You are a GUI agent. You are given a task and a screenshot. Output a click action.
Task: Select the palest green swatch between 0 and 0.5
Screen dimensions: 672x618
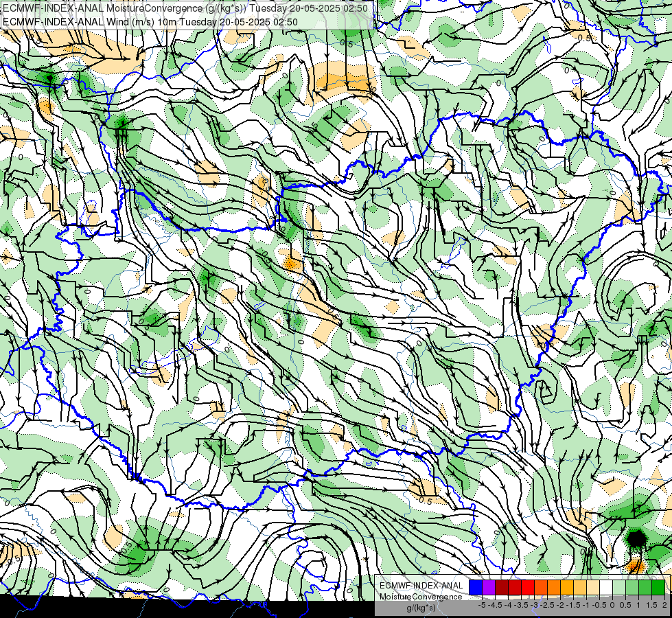pos(619,587)
